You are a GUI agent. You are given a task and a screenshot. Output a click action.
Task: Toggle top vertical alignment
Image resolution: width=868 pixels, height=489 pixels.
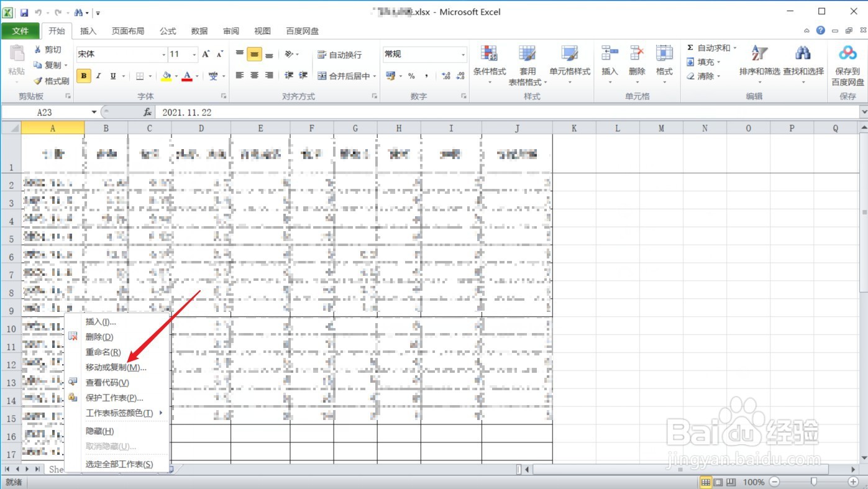240,54
